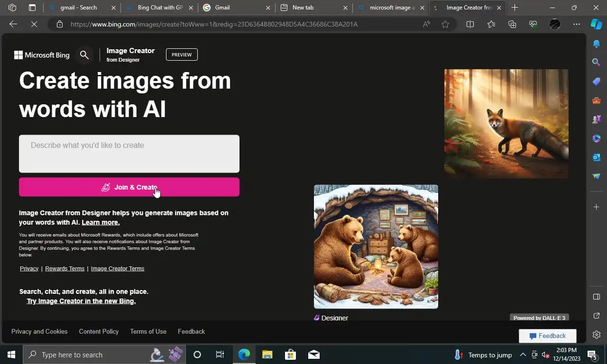Open the Rewards Terms link
This screenshot has width=607, height=364.
pyautogui.click(x=64, y=268)
